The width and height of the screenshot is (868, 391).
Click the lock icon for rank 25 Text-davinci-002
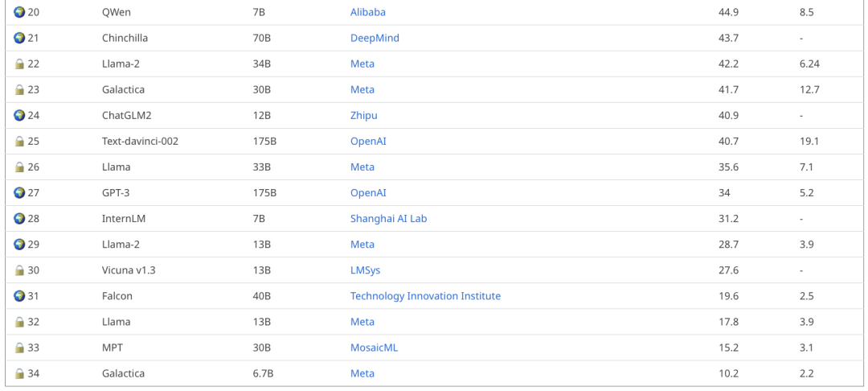tap(19, 142)
